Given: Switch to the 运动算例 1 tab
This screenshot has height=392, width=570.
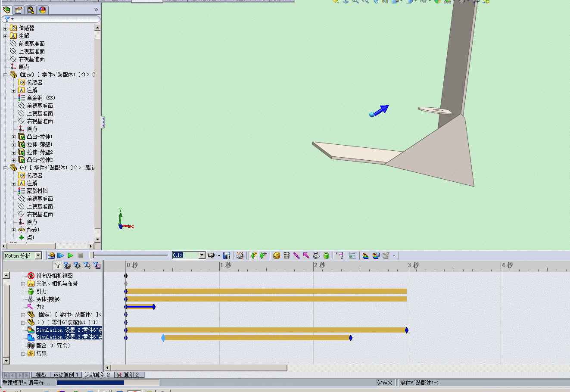Looking at the screenshot, I should point(66,375).
